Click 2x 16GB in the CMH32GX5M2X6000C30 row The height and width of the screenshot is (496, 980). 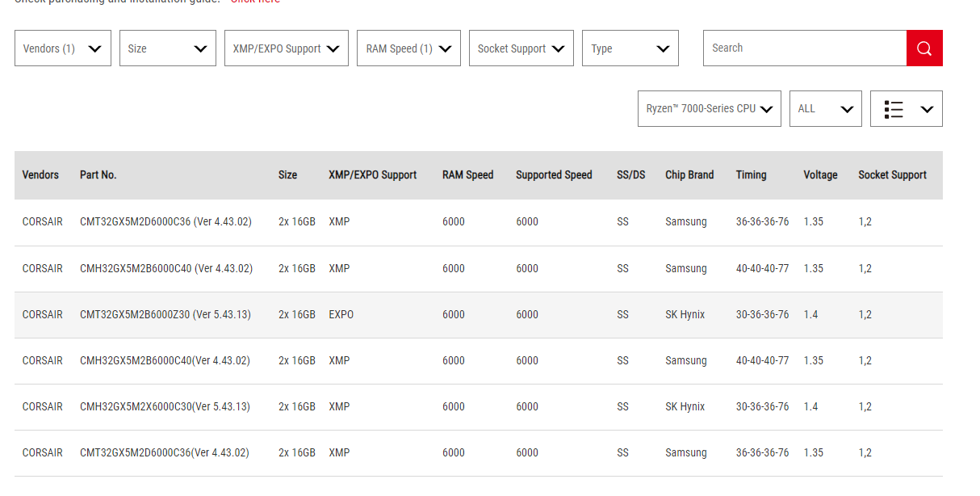[297, 407]
